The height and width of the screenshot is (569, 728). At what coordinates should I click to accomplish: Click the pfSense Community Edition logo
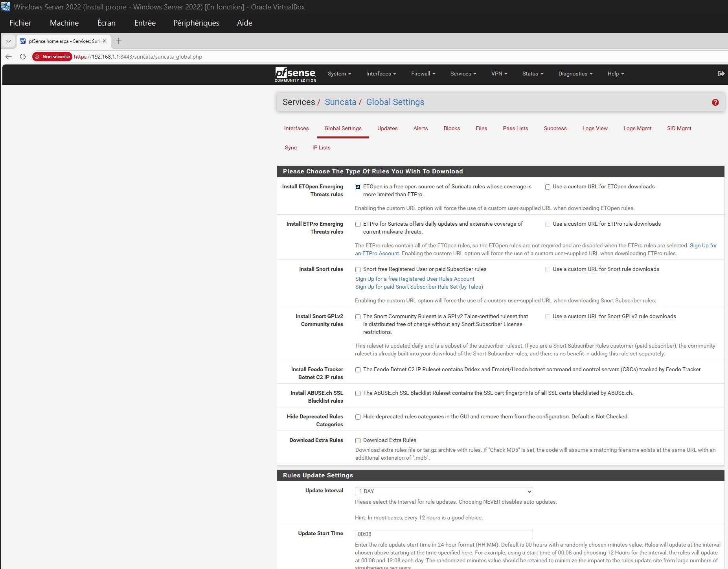pyautogui.click(x=295, y=74)
